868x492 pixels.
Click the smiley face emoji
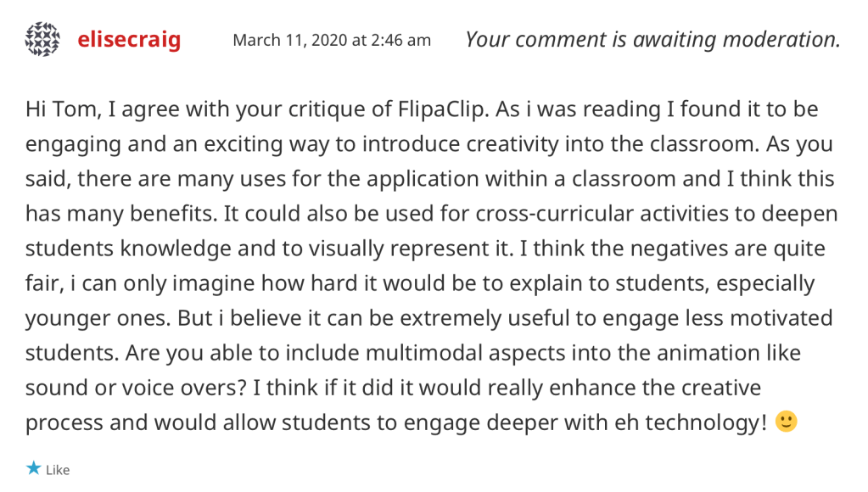point(787,422)
